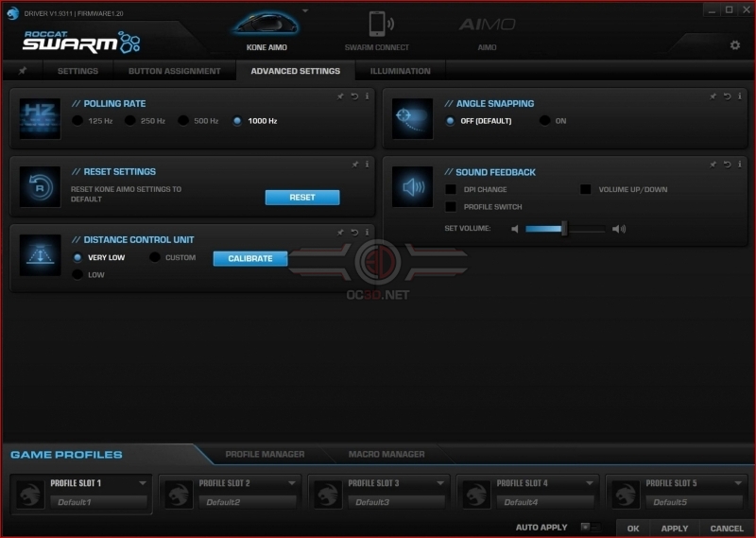This screenshot has height=538, width=756.
Task: Mute volume using left speaker icon
Action: (x=514, y=229)
